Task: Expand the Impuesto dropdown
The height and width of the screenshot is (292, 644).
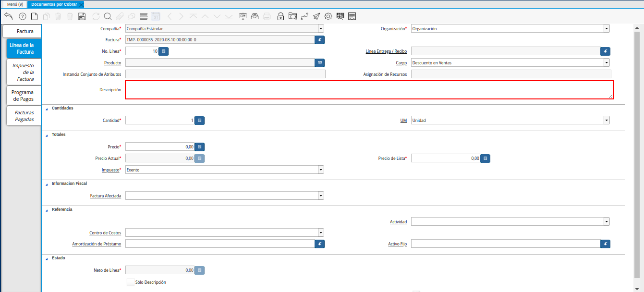Action: (x=320, y=170)
